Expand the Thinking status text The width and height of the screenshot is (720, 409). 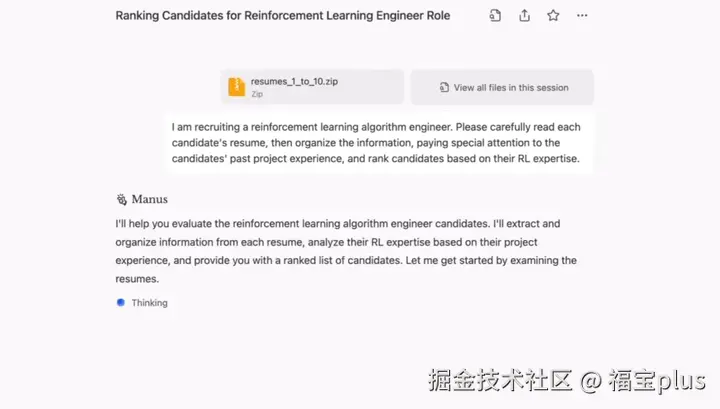coord(149,302)
